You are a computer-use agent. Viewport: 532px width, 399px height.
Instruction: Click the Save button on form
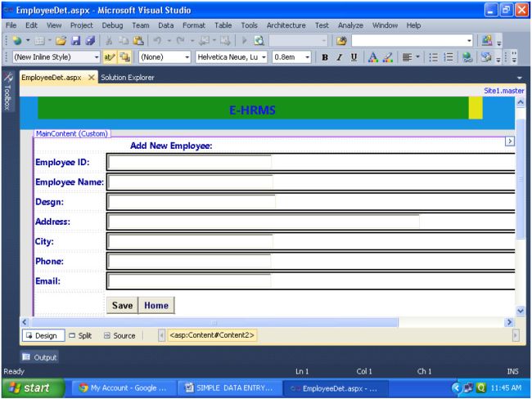point(122,306)
